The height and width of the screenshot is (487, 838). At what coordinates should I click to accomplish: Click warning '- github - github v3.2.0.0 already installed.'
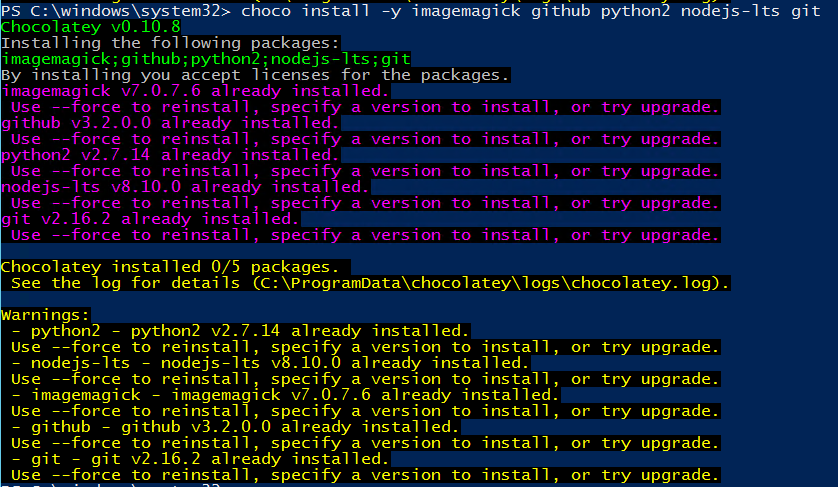235,427
